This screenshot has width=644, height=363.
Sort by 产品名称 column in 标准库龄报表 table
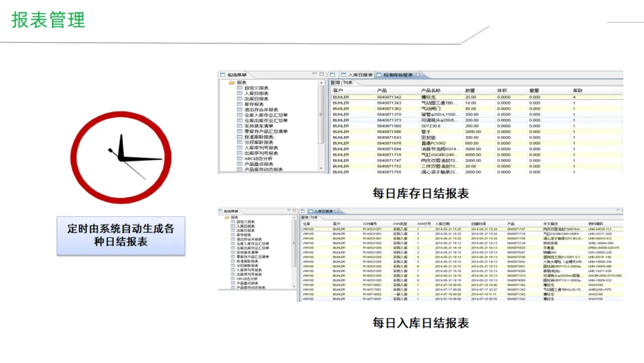coord(431,90)
